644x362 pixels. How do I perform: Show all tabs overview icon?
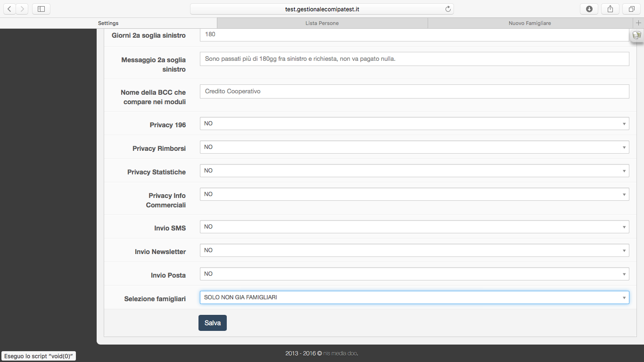[631, 8]
